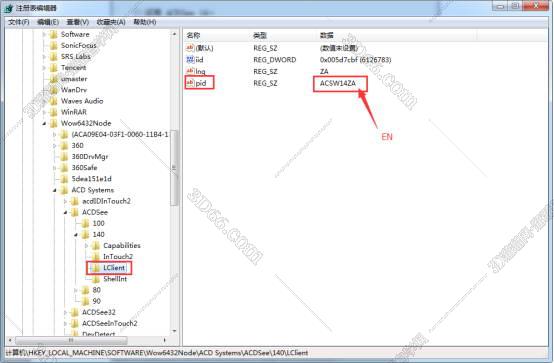Viewport: 554px width, 363px height.
Task: Select the 90 key under ACDSee
Action: [96, 301]
